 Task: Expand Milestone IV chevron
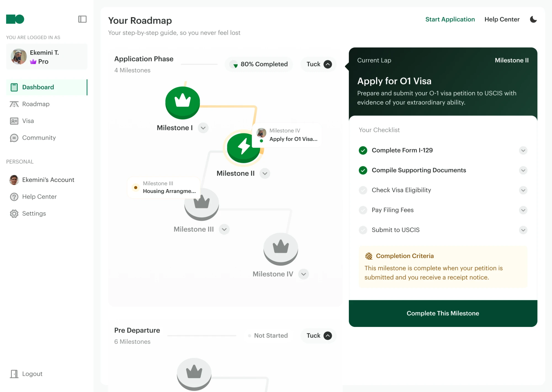304,274
